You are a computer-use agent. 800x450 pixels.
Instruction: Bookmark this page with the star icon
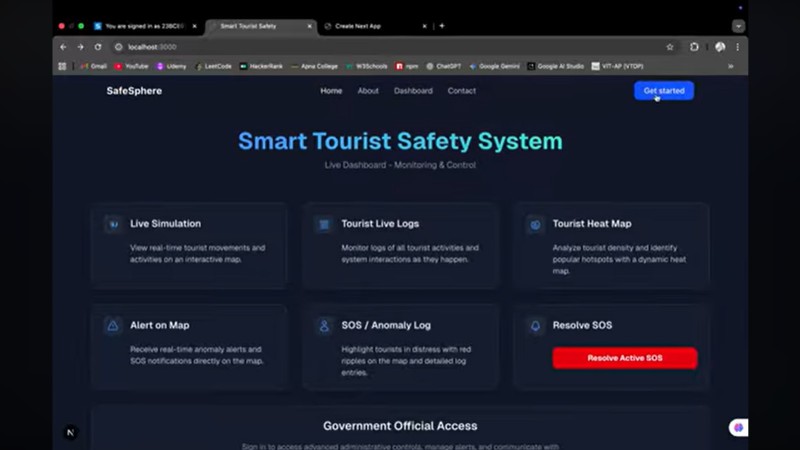click(670, 47)
